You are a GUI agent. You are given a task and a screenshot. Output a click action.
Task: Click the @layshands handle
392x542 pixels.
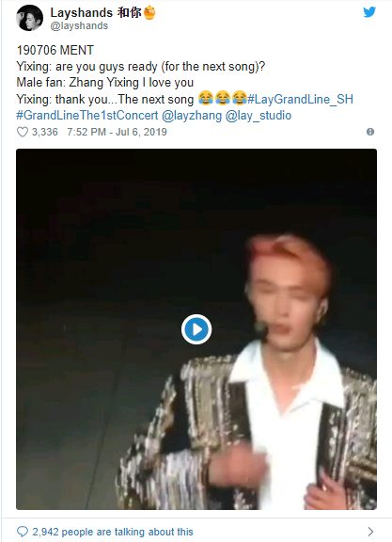[79, 26]
